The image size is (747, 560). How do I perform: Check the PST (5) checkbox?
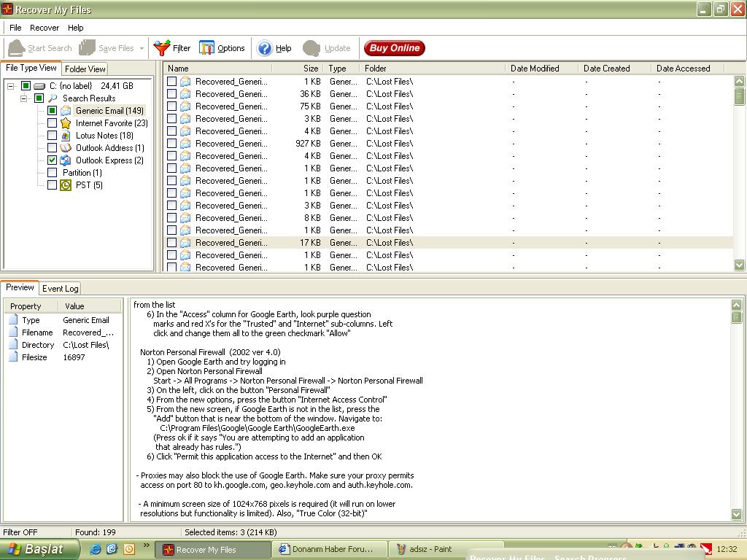(x=52, y=184)
